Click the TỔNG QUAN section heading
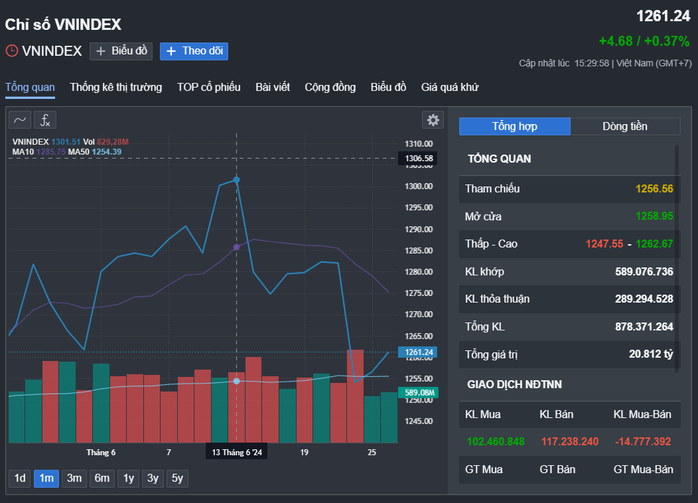Viewport: 698px width, 503px height. (x=499, y=159)
